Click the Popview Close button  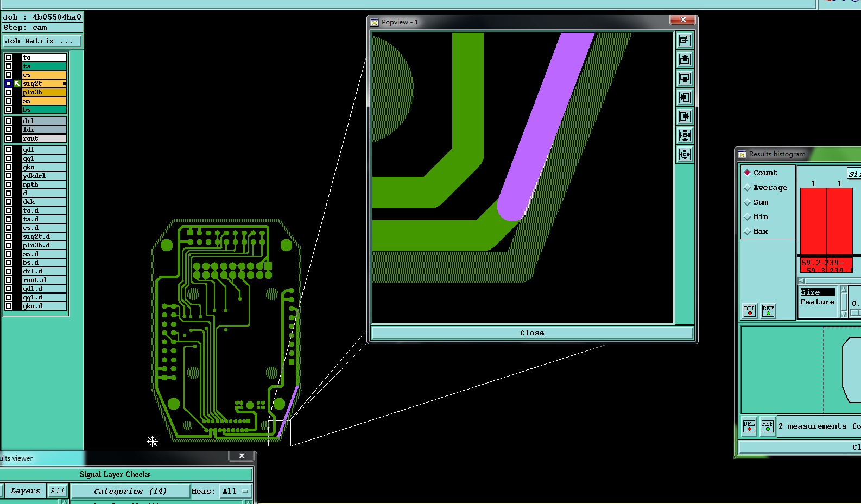(x=532, y=333)
